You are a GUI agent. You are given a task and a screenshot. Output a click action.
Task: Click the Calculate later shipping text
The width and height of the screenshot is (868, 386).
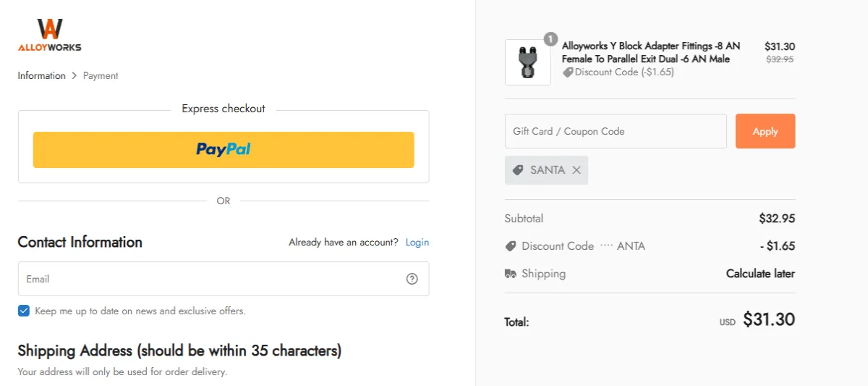coord(760,274)
